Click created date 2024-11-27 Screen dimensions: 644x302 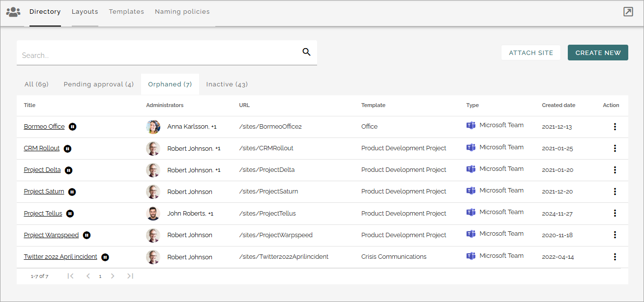(x=557, y=214)
